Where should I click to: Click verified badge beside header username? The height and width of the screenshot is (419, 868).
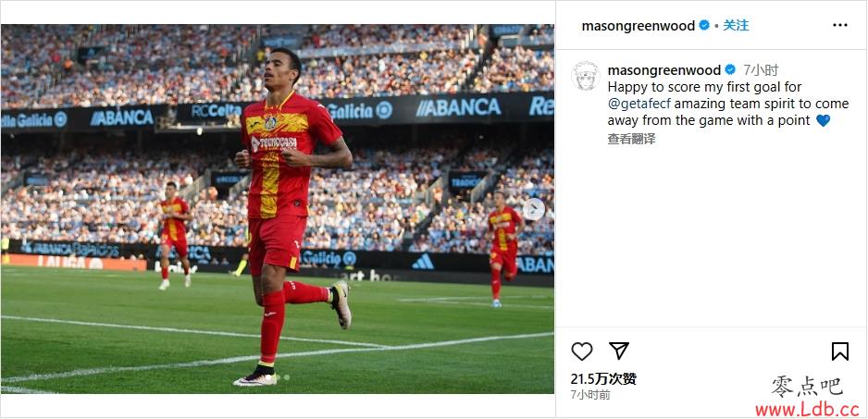pos(704,25)
